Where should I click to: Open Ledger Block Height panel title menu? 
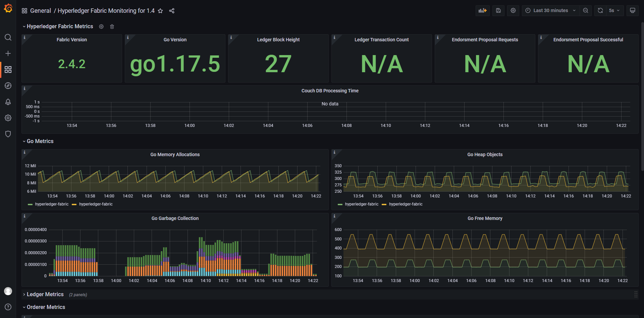click(x=278, y=40)
